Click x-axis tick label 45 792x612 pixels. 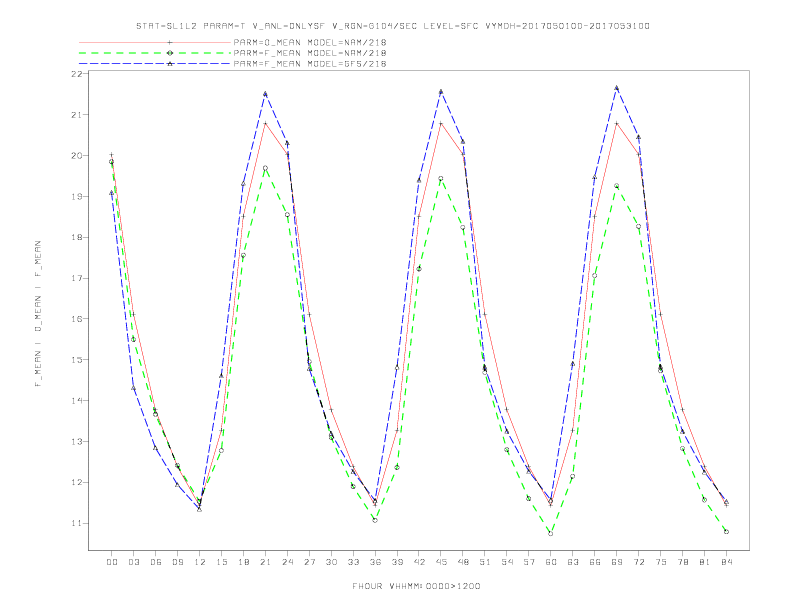pos(441,562)
